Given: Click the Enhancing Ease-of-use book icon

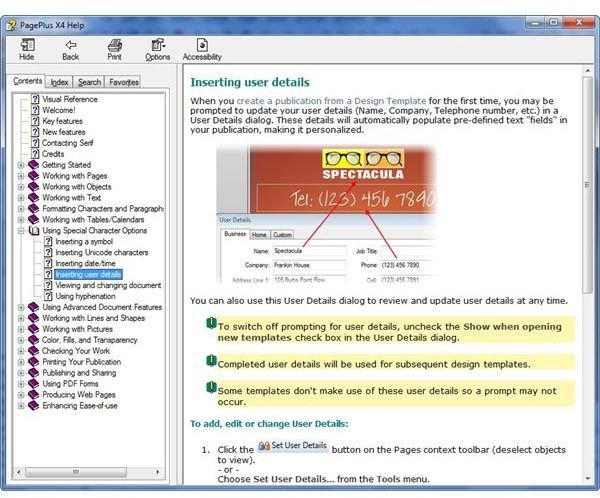Looking at the screenshot, I should click(x=34, y=406).
